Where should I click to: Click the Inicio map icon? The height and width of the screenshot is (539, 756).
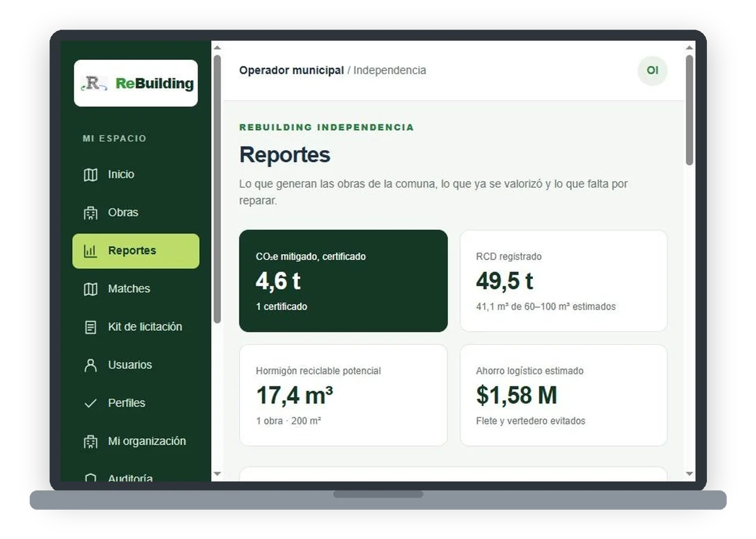[91, 175]
